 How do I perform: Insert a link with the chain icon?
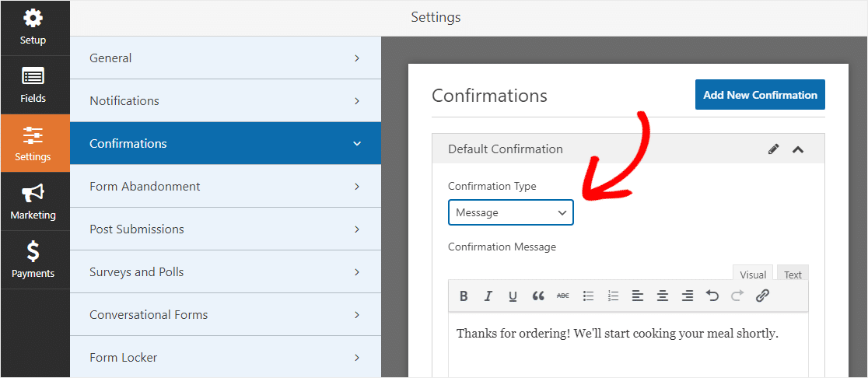coord(762,296)
